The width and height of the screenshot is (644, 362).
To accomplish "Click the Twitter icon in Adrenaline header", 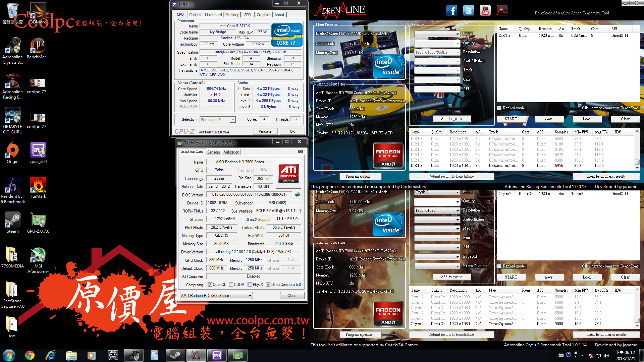I will tap(469, 10).
